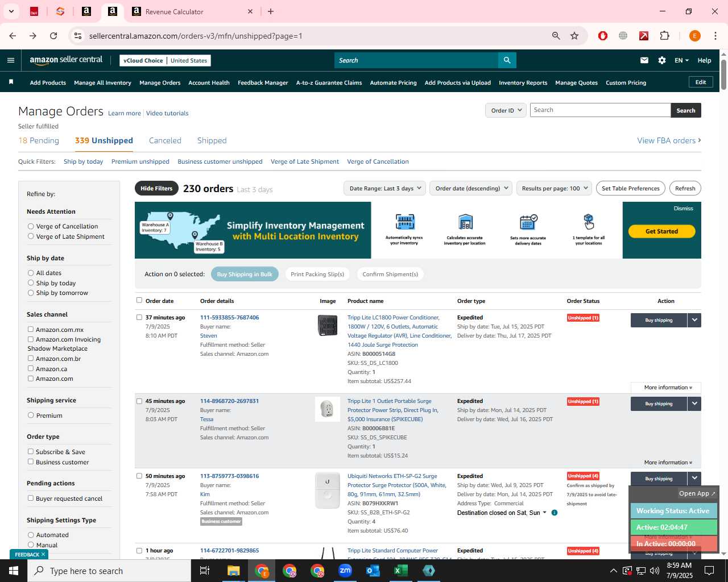Close the Revenue Calculator tab
This screenshot has width=728, height=582.
(250, 11)
